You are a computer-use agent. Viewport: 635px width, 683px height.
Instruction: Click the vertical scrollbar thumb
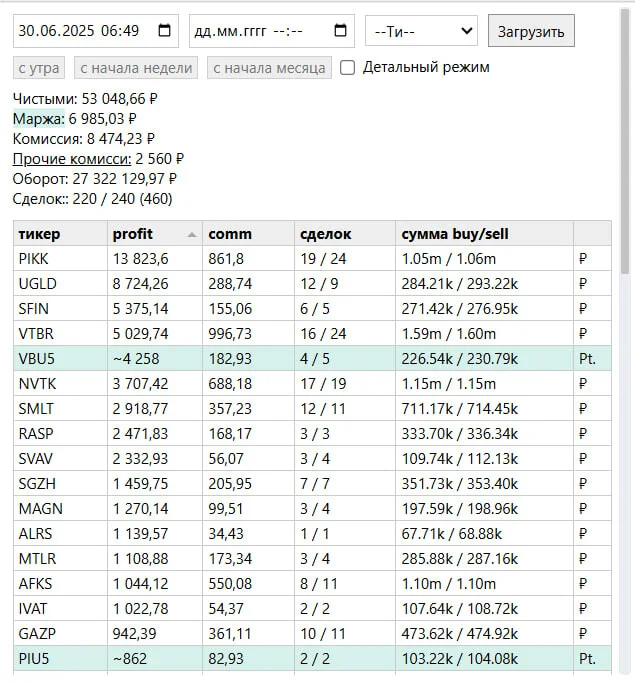click(625, 142)
